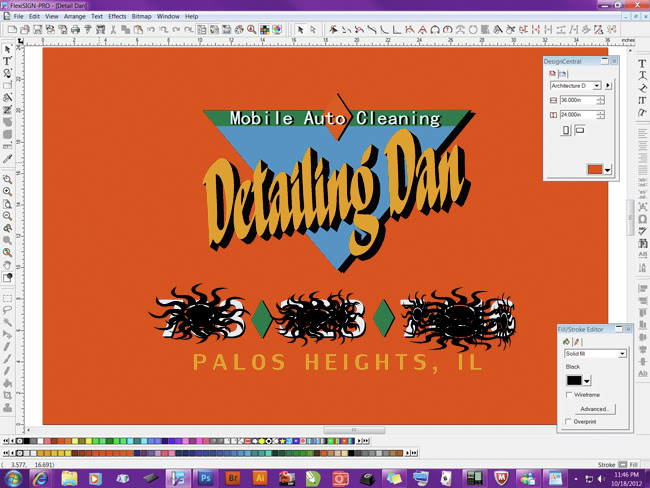
Task: Click the Paste clipboard icon
Action: [138, 29]
